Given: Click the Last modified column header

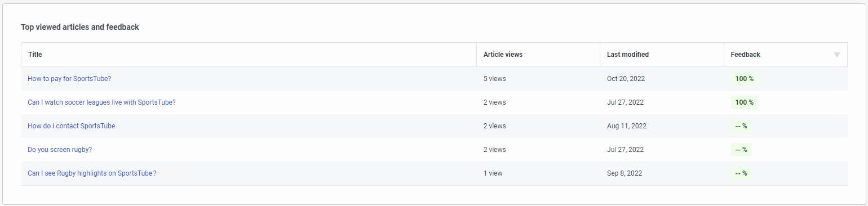Looking at the screenshot, I should point(628,55).
